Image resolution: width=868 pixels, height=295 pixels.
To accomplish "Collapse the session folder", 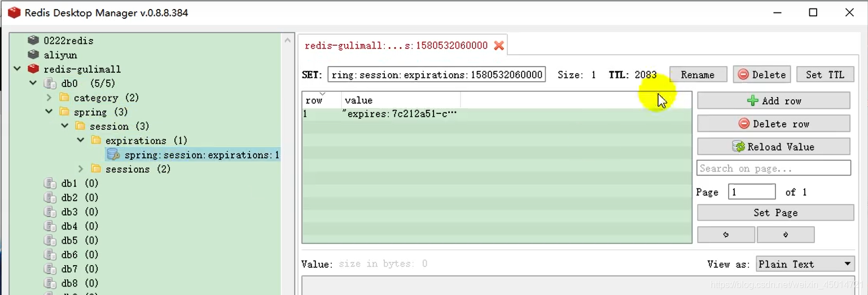I will pyautogui.click(x=65, y=126).
